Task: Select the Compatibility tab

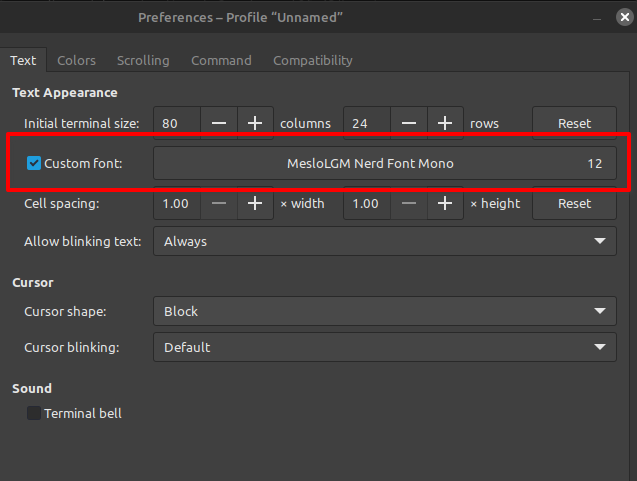Action: 313,61
